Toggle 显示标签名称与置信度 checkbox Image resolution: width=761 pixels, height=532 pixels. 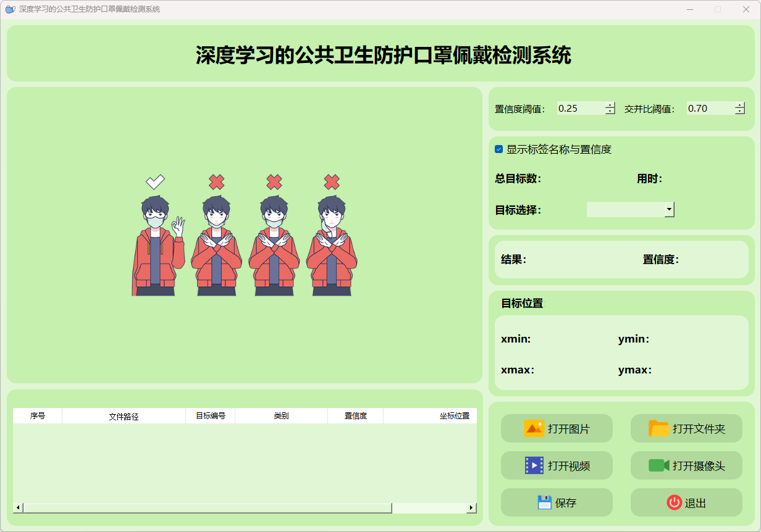click(499, 149)
